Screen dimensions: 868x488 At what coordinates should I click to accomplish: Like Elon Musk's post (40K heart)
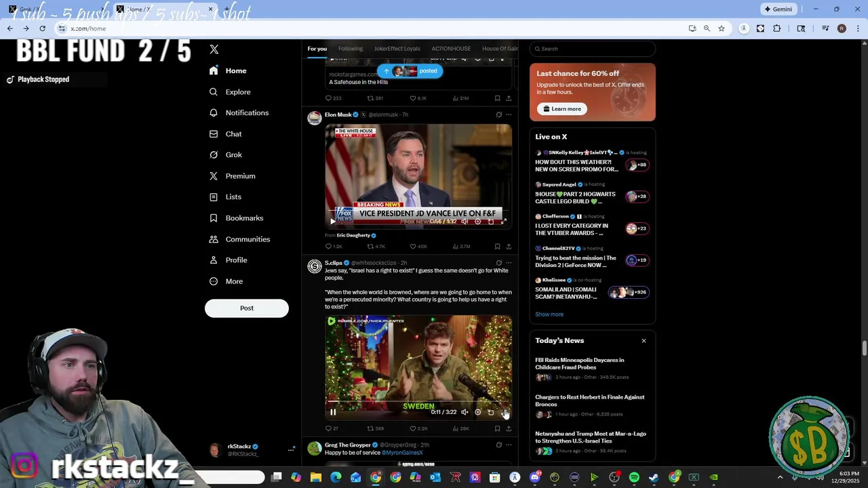[418, 247]
